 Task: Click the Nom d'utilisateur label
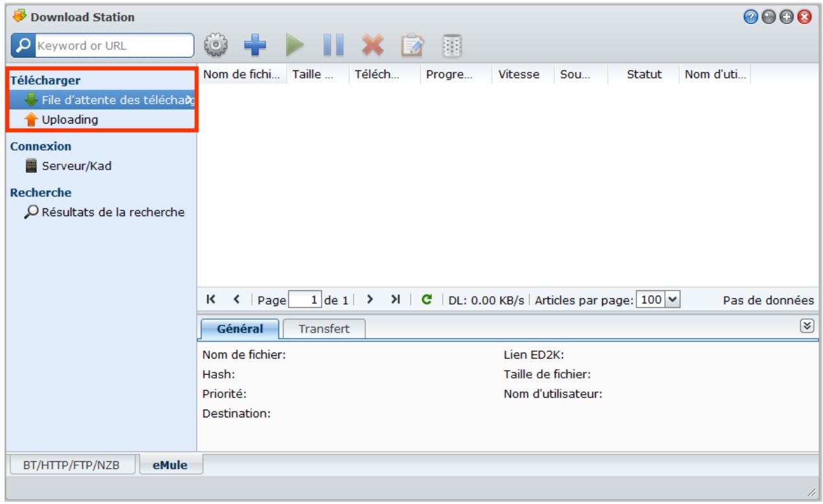pos(553,393)
